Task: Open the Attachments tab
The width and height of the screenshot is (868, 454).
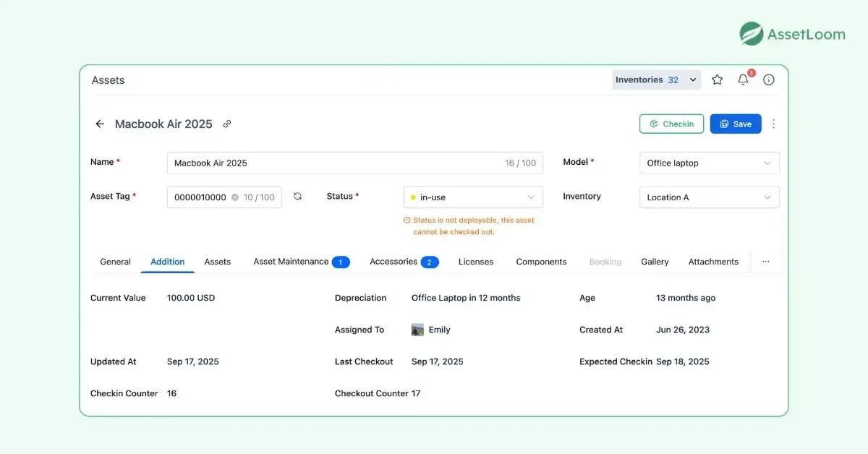Action: coord(713,262)
